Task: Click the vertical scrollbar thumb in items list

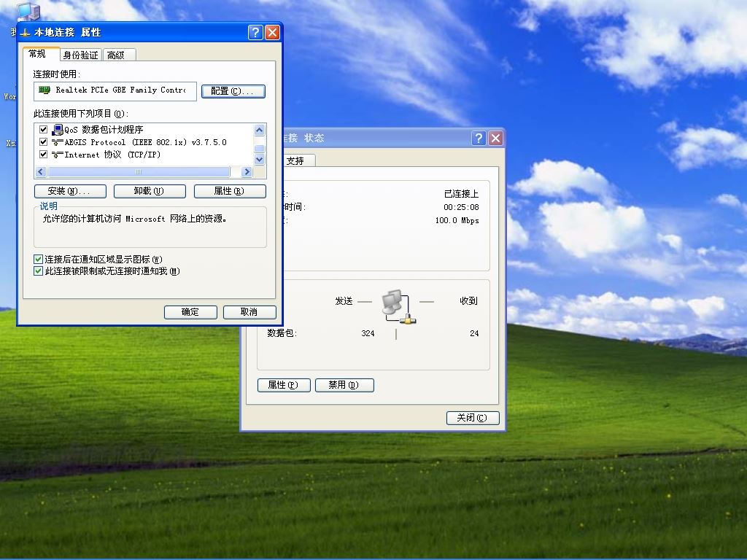Action: (260, 148)
